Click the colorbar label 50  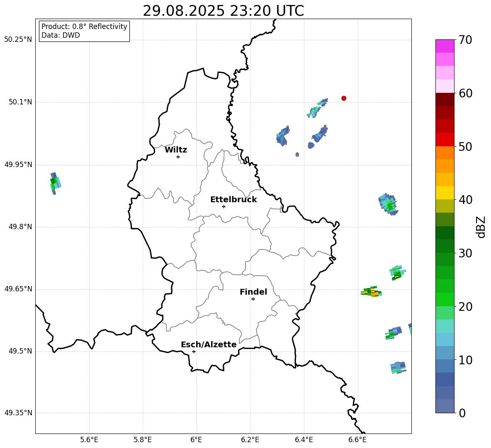pyautogui.click(x=465, y=146)
